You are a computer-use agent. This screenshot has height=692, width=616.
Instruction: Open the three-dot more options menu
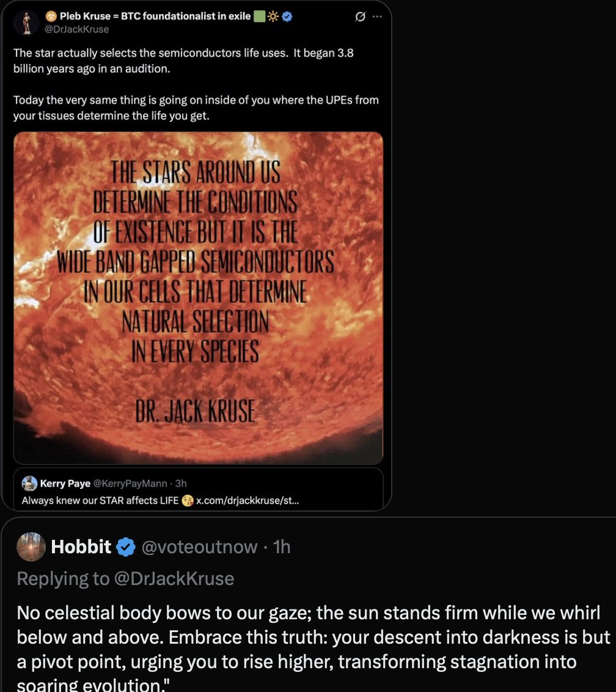click(x=376, y=17)
